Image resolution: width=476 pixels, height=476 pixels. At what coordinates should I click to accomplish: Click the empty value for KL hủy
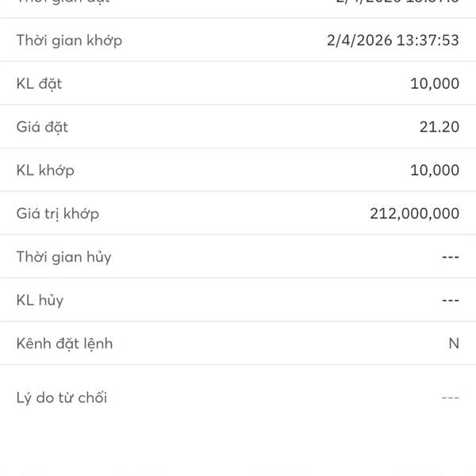(x=450, y=300)
